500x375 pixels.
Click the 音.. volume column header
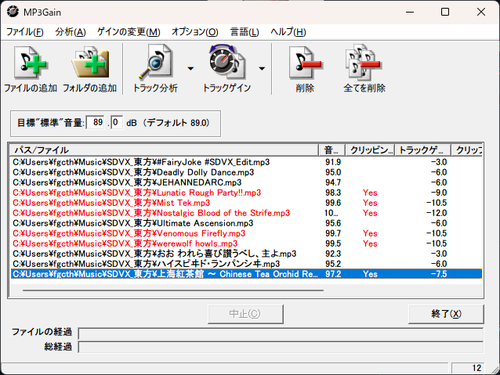[331, 150]
